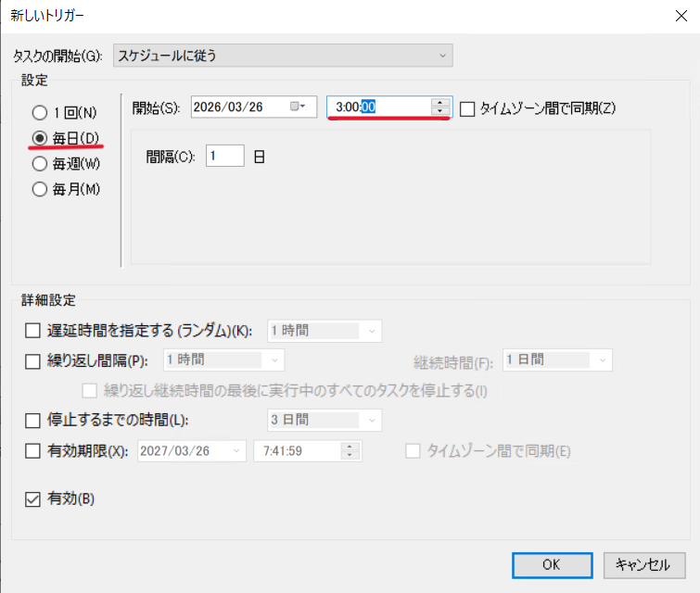Click the start time up spinner arrow
The image size is (700, 593).
440,102
